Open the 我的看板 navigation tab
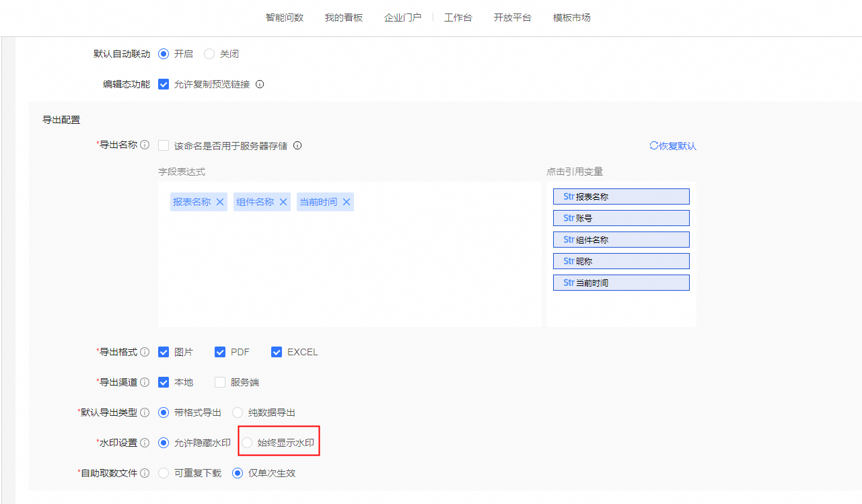862x504 pixels. point(343,17)
